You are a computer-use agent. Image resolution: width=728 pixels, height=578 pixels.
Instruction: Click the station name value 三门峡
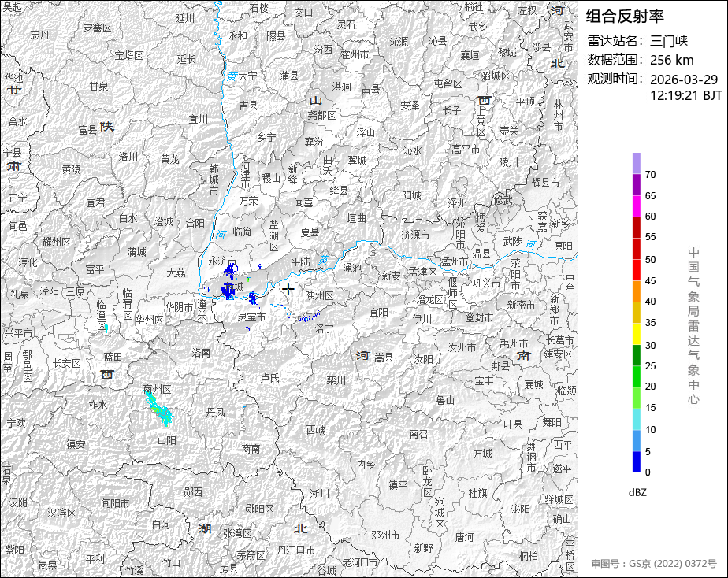coord(669,41)
